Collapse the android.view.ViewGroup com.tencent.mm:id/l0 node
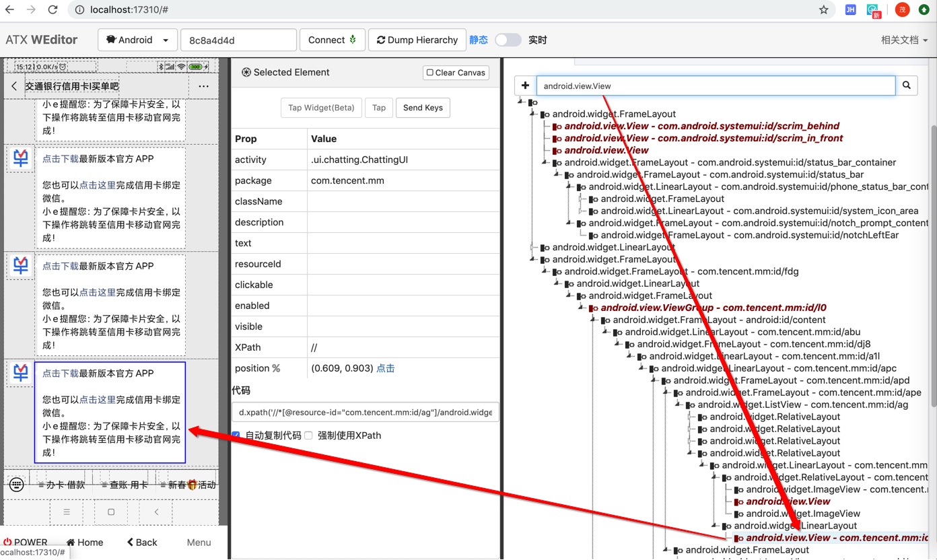This screenshot has width=937, height=560. point(582,308)
